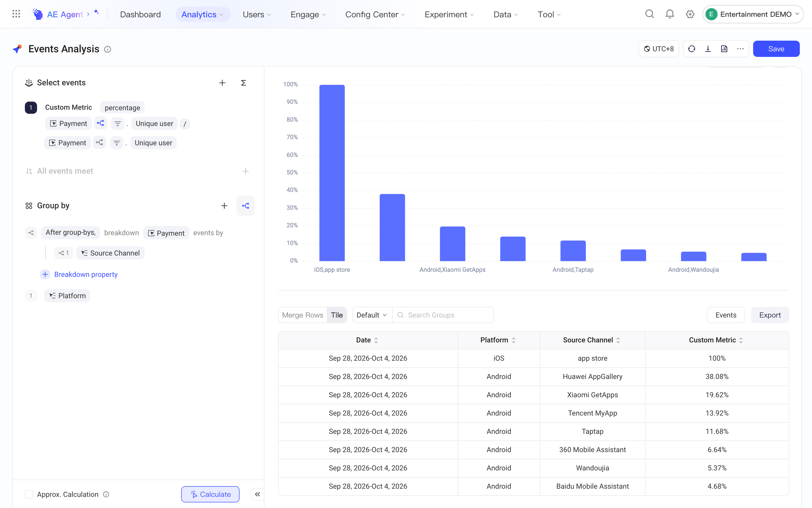Screen dimensions: 812x508
Task: Click breakdown icon beside second Payment event
Action: 99,142
